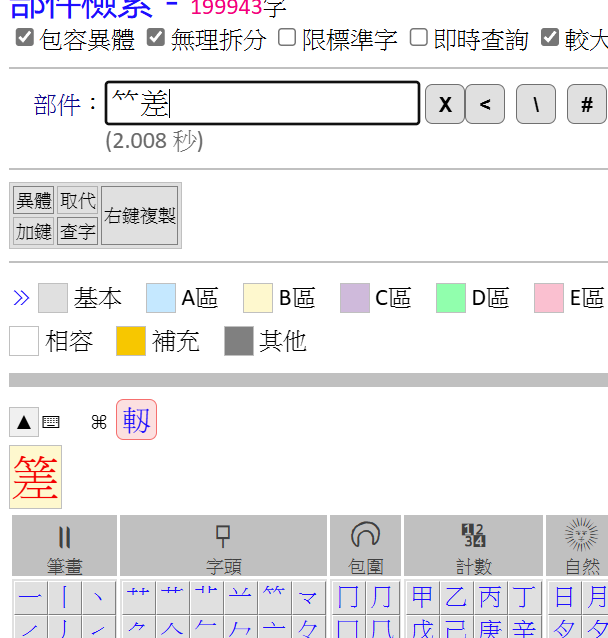
Task: Insert the 乙 component key
Action: tap(456, 598)
